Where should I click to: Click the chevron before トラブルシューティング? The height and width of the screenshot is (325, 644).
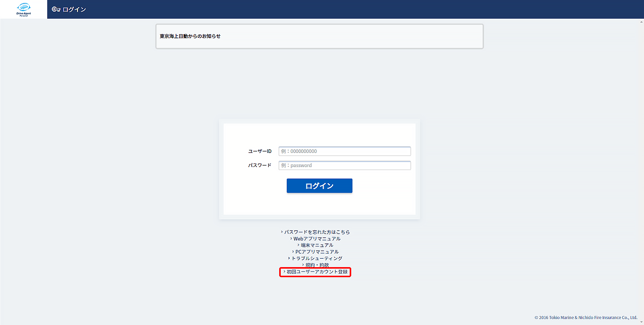289,259
